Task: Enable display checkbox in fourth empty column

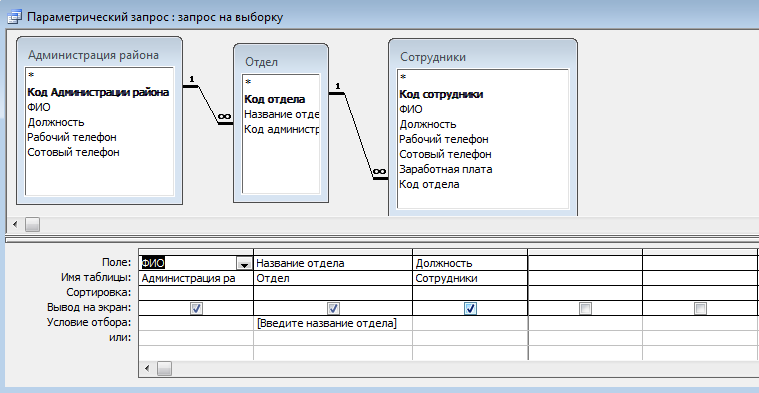Action: [585, 308]
